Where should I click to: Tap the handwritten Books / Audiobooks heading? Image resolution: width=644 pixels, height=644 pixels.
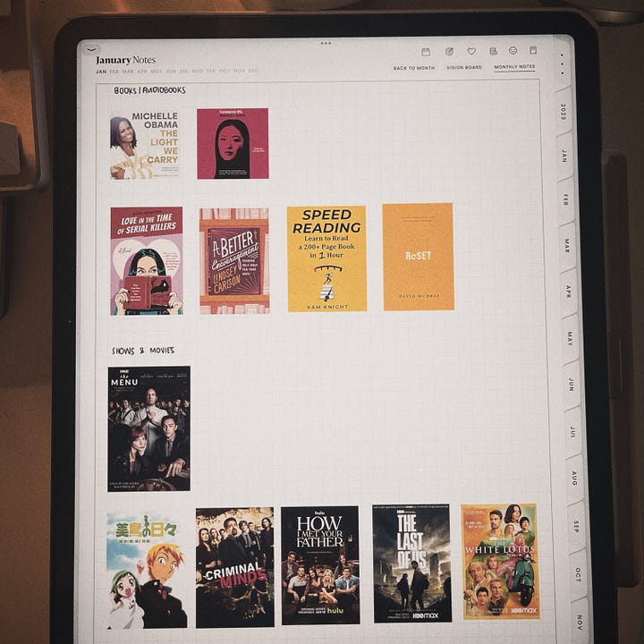[150, 90]
